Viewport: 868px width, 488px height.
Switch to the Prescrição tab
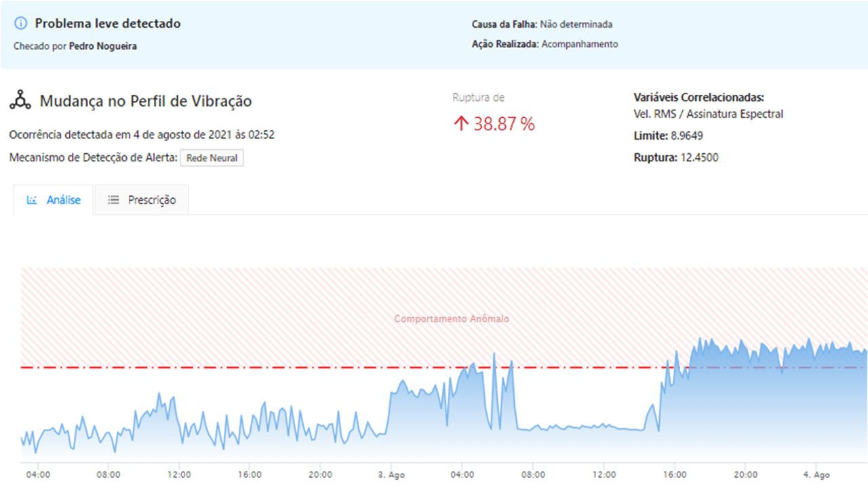pos(142,199)
